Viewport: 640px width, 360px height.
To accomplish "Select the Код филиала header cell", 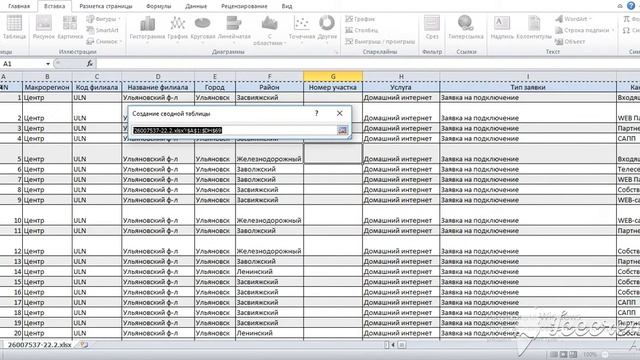I will [97, 87].
